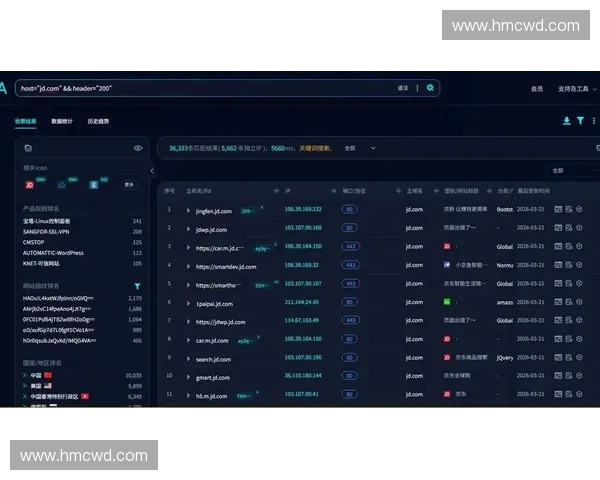Screen dimensions: 600x480
Task: Click the jQuery category in search.jd.com row
Action: (x=505, y=358)
